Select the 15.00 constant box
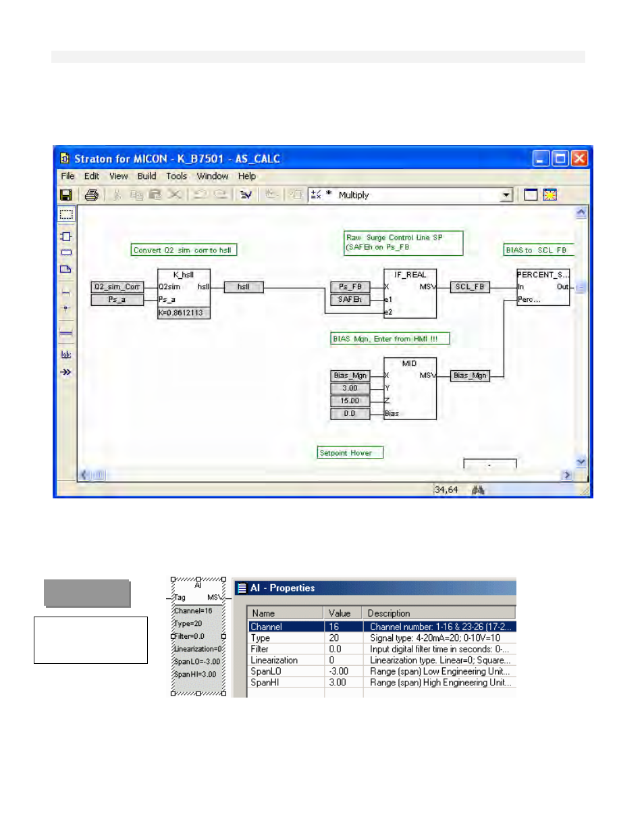 (350, 401)
